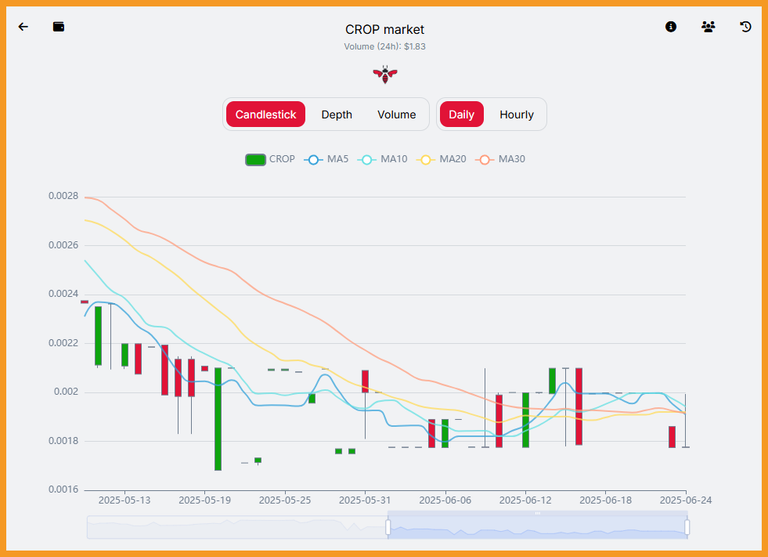Open the market info icon
The width and height of the screenshot is (768, 557).
[x=671, y=27]
